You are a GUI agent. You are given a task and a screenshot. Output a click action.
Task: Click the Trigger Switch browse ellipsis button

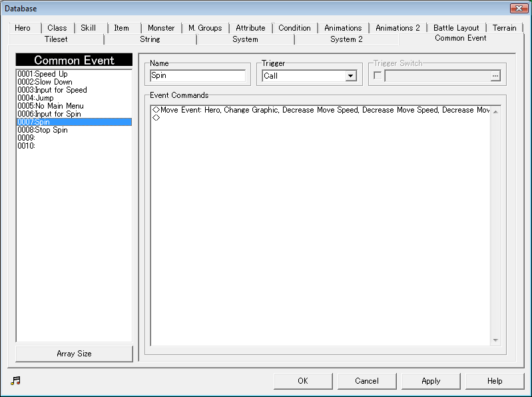pos(495,76)
